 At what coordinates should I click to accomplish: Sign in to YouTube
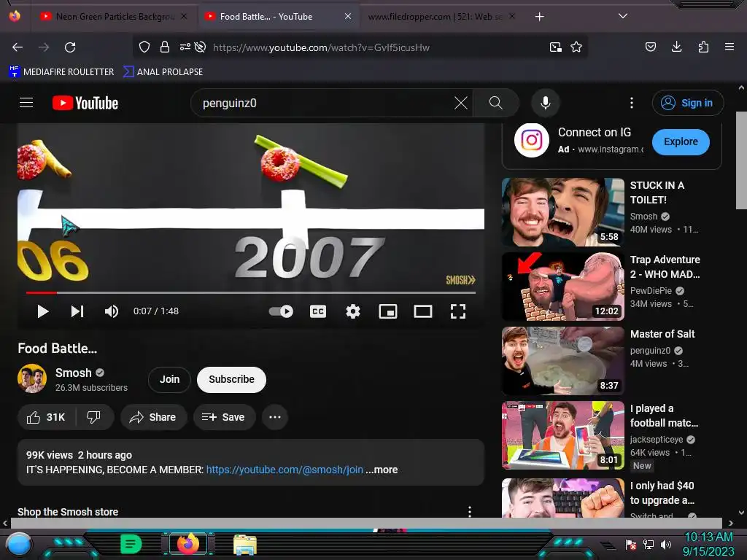coord(687,103)
